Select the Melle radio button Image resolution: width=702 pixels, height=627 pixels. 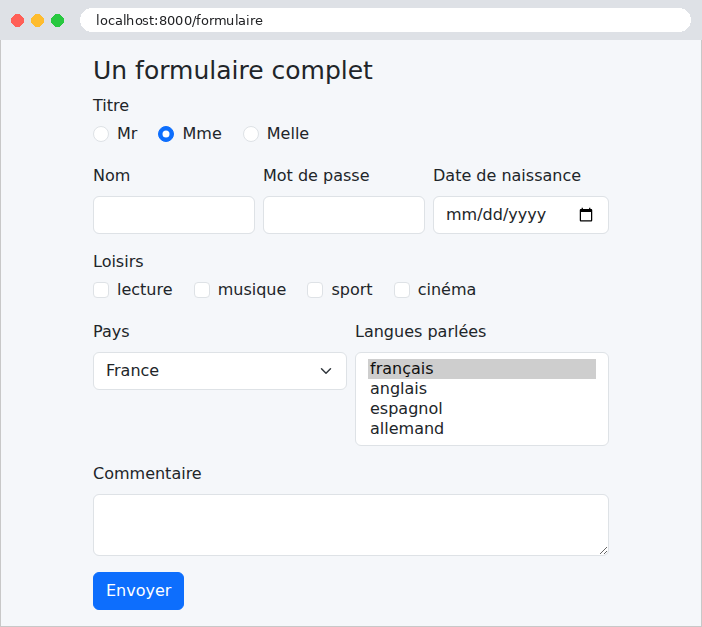pos(251,134)
